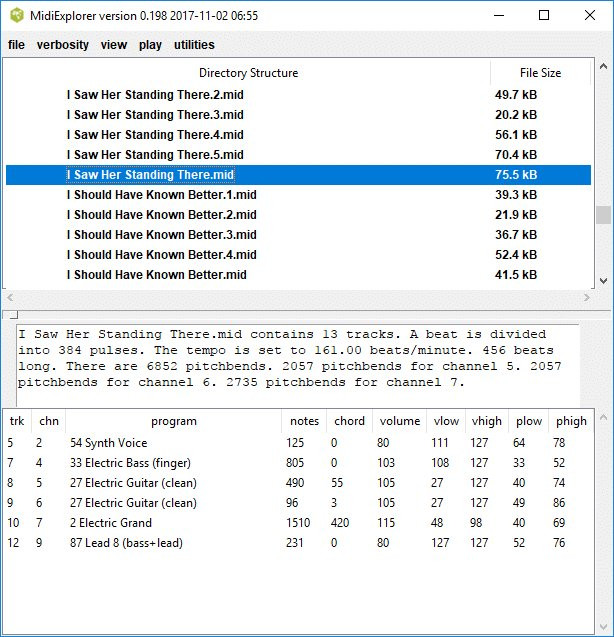Image resolution: width=614 pixels, height=637 pixels.
Task: Select I Saw Her Standing There.4.mid
Action: point(298,134)
